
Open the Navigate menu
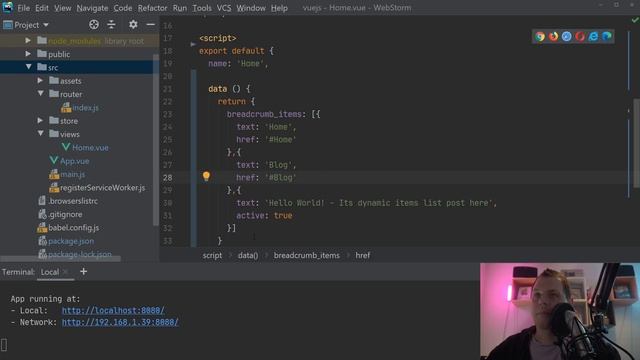coord(92,8)
